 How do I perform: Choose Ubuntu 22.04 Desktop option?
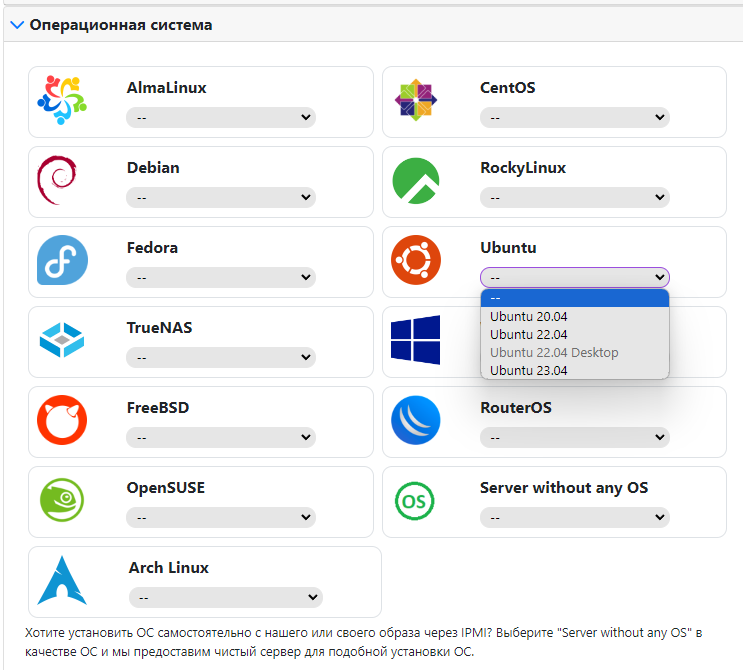click(x=575, y=352)
